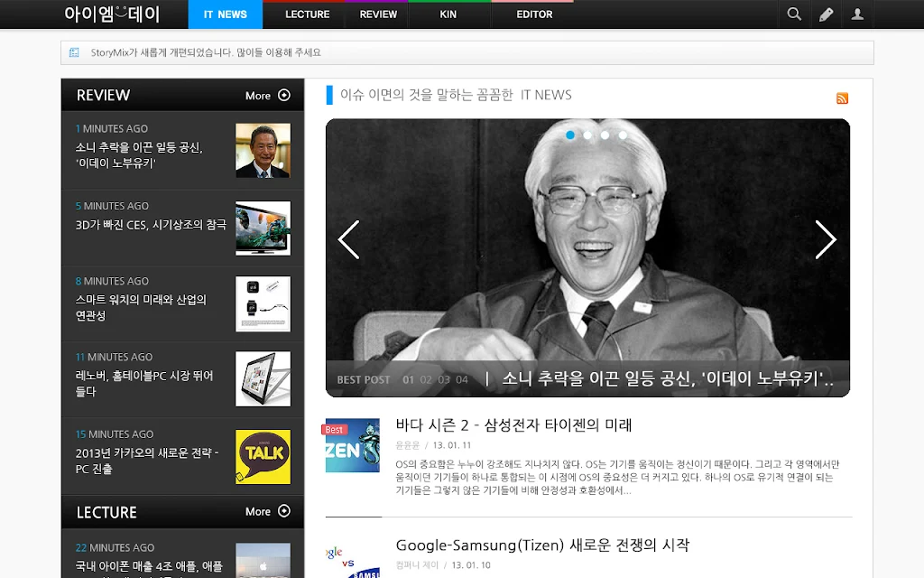924x578 pixels.
Task: Select the third carousel dot
Action: point(605,135)
